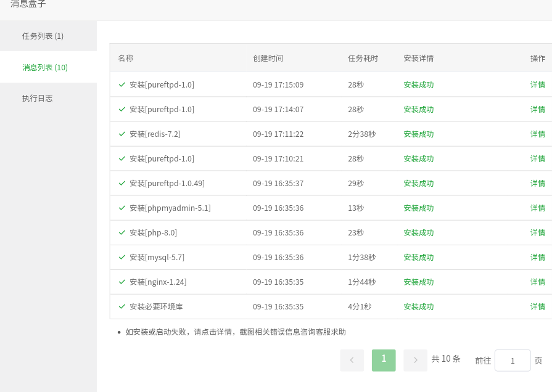Screen dimensions: 552x392
Task: Click checkmark icon beside 安装[phpmyadmin-5.1]
Action: pyautogui.click(x=122, y=208)
